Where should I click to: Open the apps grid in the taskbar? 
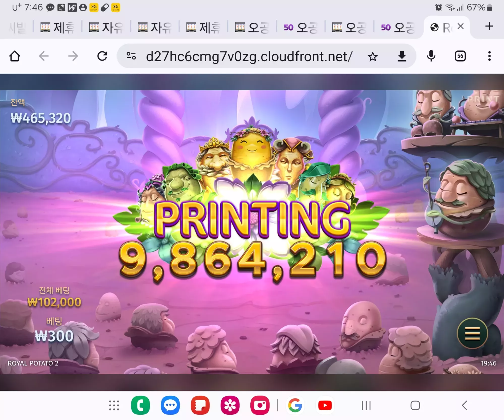[x=114, y=406]
